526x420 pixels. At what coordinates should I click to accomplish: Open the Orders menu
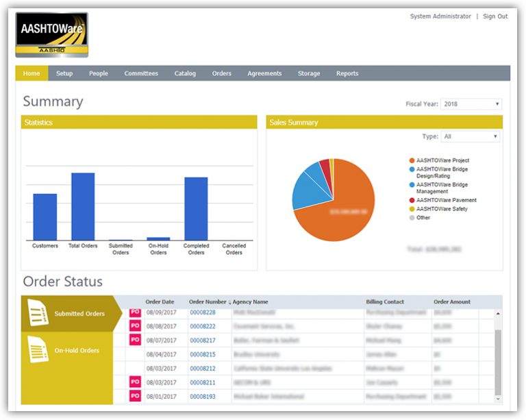[221, 73]
